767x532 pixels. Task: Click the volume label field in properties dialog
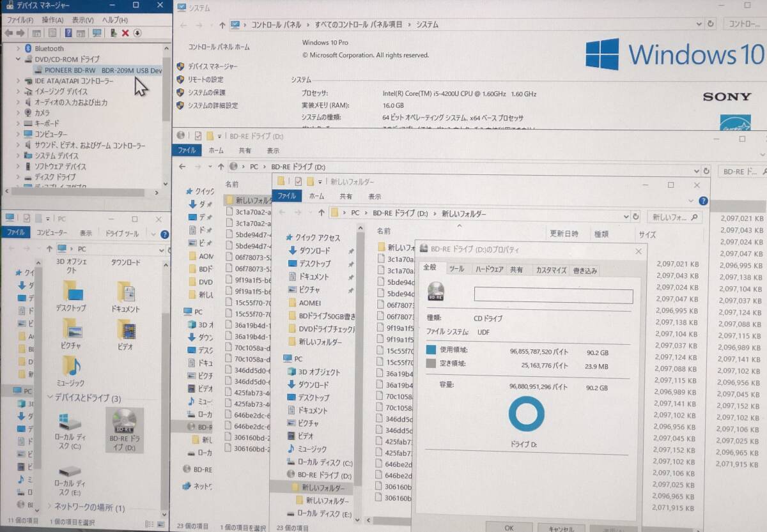[554, 296]
